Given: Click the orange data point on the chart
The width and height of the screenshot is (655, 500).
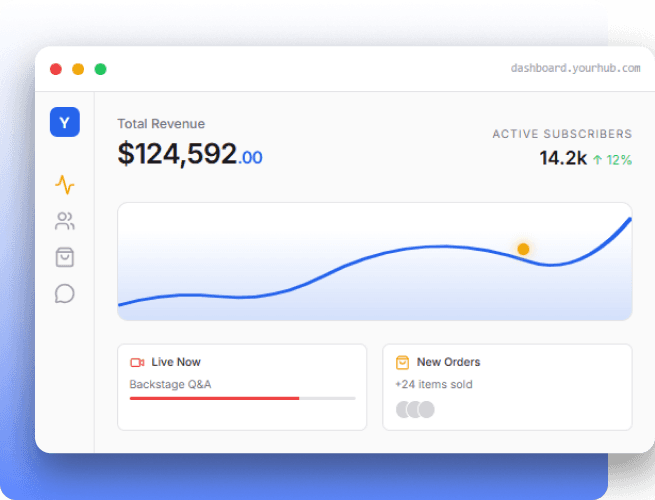Looking at the screenshot, I should click(523, 248).
